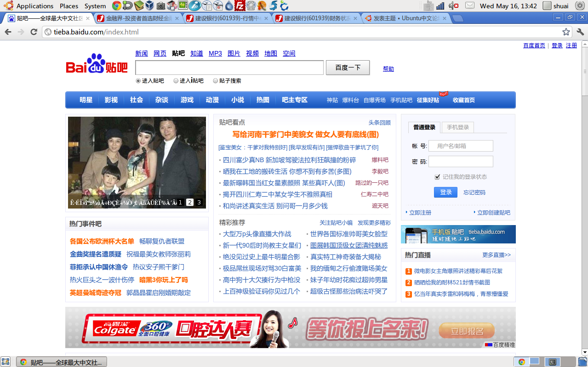Select the 进入贴吧 radio option
The width and height of the screenshot is (588, 367).
coord(138,81)
